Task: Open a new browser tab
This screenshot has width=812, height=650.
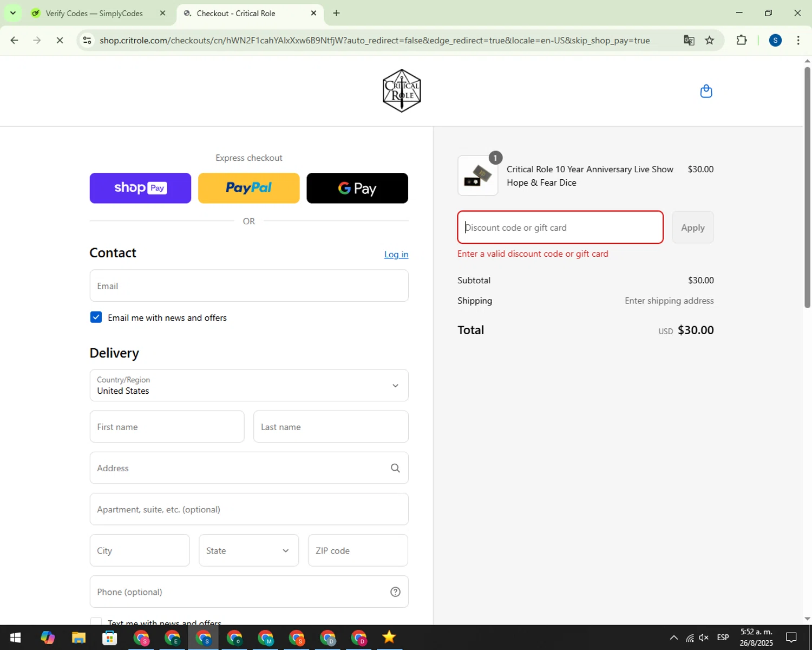Action: pos(337,13)
